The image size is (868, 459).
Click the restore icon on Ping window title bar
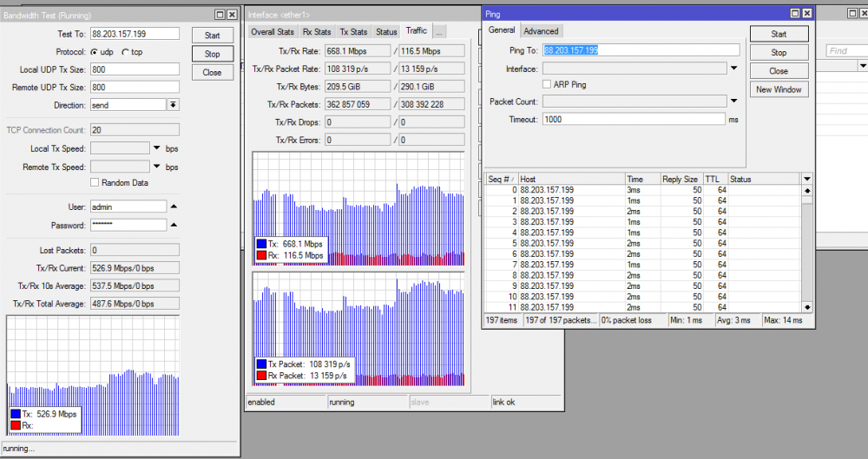point(794,14)
